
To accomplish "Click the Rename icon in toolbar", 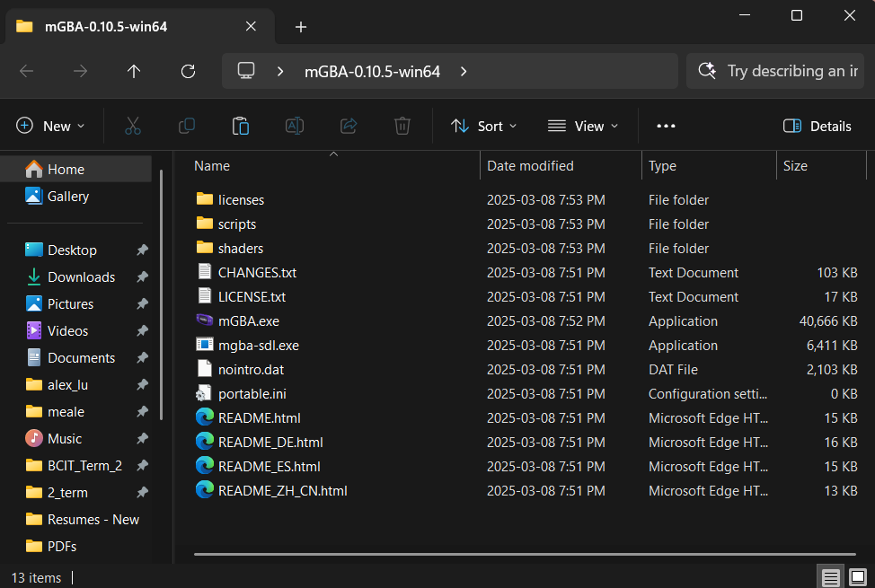I will (x=295, y=126).
